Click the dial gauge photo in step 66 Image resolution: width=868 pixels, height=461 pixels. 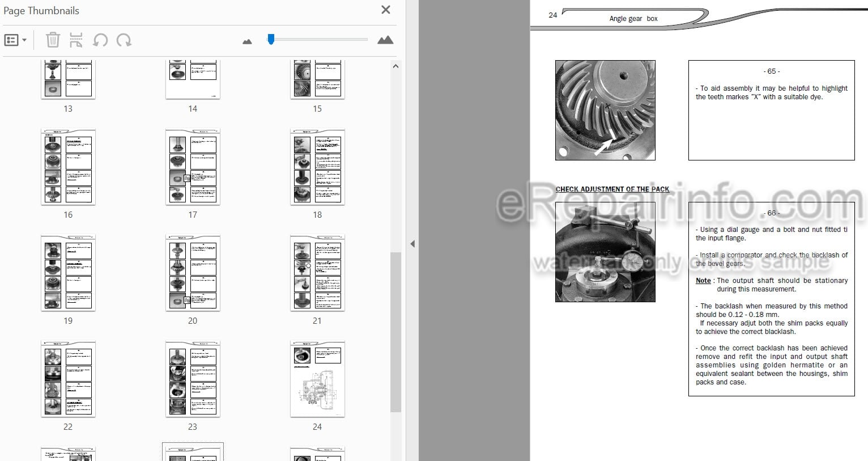pyautogui.click(x=605, y=252)
